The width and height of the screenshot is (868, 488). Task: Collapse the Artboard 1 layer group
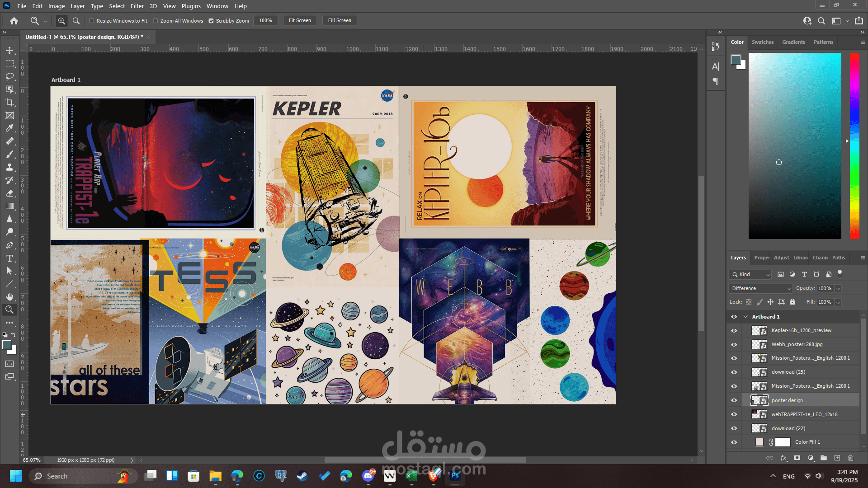point(745,317)
